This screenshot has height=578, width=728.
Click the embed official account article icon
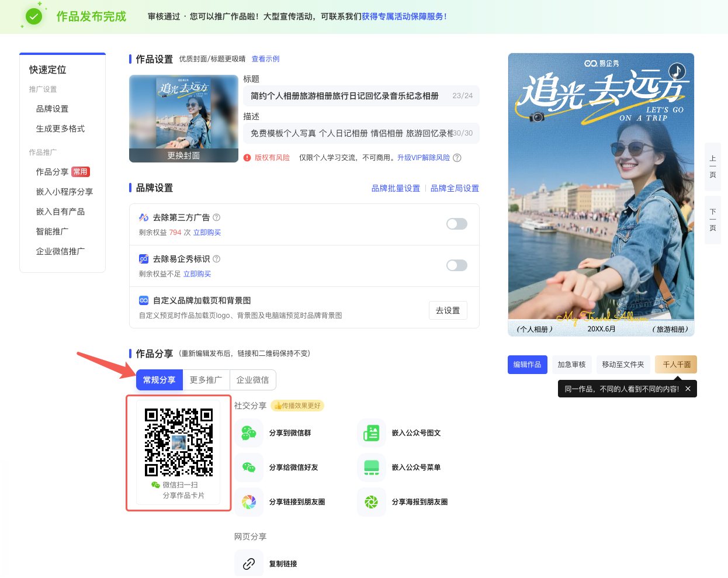click(x=372, y=433)
